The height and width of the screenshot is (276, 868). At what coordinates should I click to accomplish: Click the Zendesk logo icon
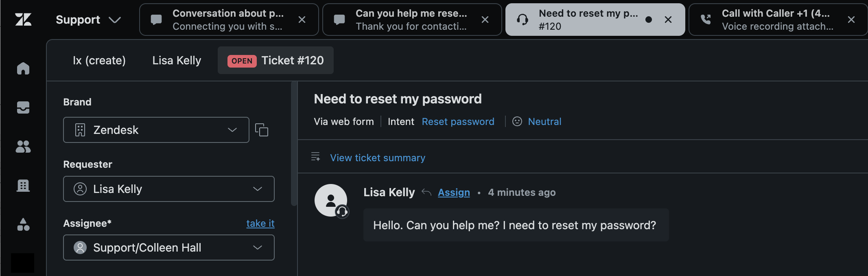click(x=23, y=20)
